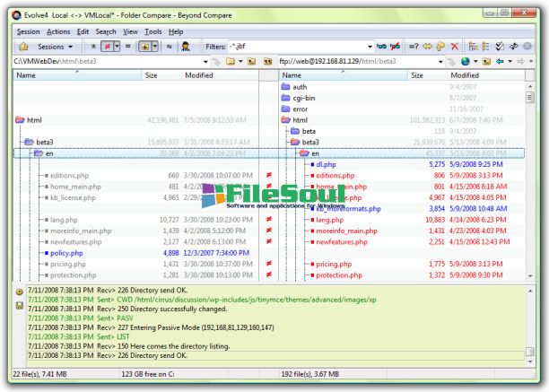This screenshot has width=549, height=392.
Task: Select policy.php in the left pane
Action: pos(66,253)
